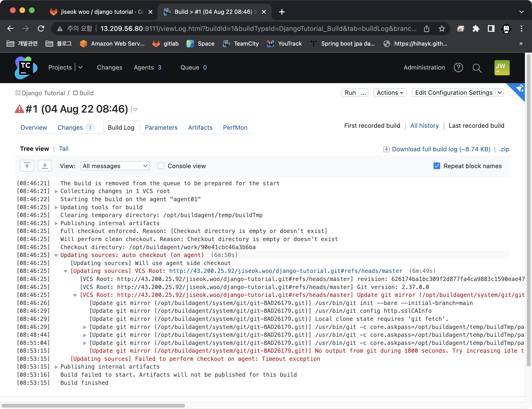Viewport: 532px width, 409px height.
Task: Download the .zip log link
Action: pyautogui.click(x=504, y=149)
